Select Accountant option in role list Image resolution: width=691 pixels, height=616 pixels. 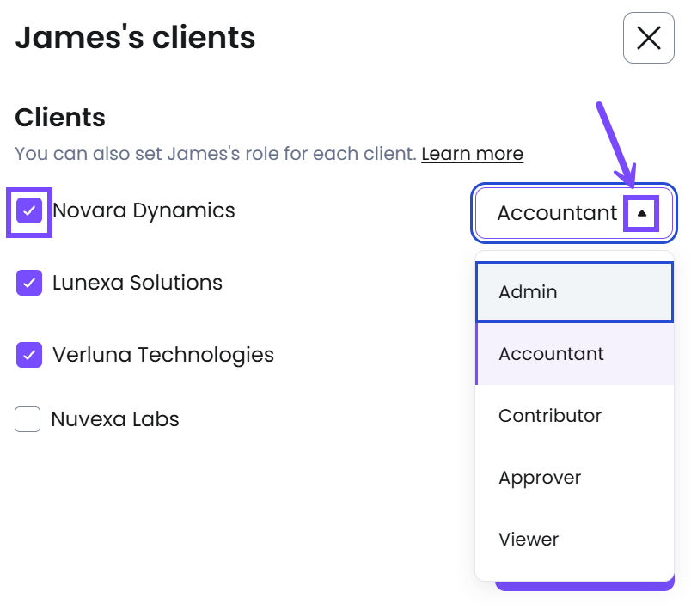pos(575,354)
